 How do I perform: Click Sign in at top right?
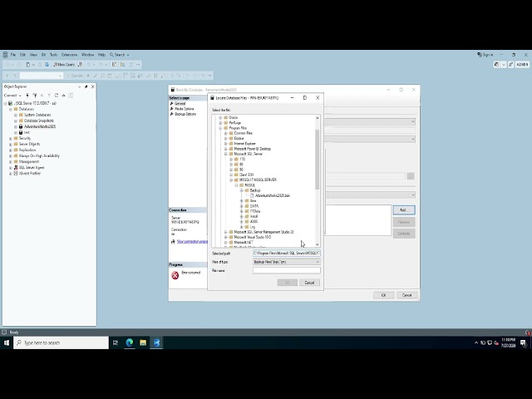pos(485,55)
